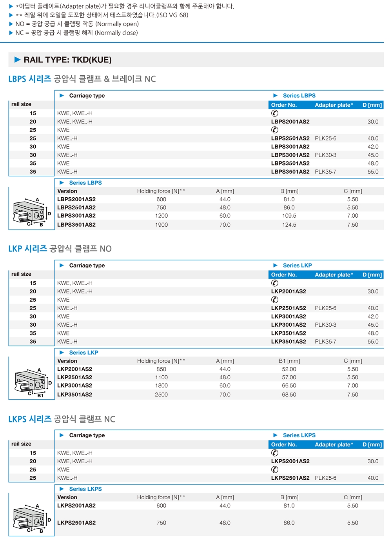Image resolution: width=392 pixels, height=555 pixels.
Task: Click the "B1 [mm]" column header
Action: 289,361
